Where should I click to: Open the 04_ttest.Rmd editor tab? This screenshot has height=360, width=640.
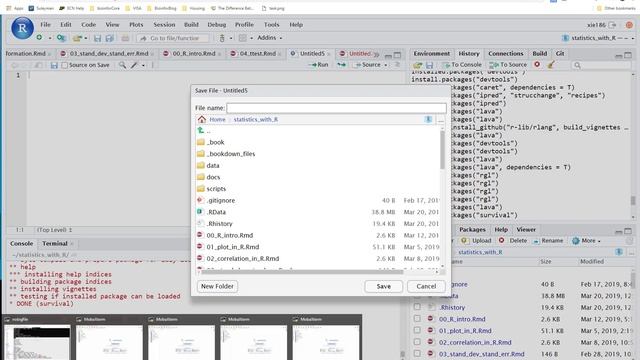pyautogui.click(x=257, y=53)
